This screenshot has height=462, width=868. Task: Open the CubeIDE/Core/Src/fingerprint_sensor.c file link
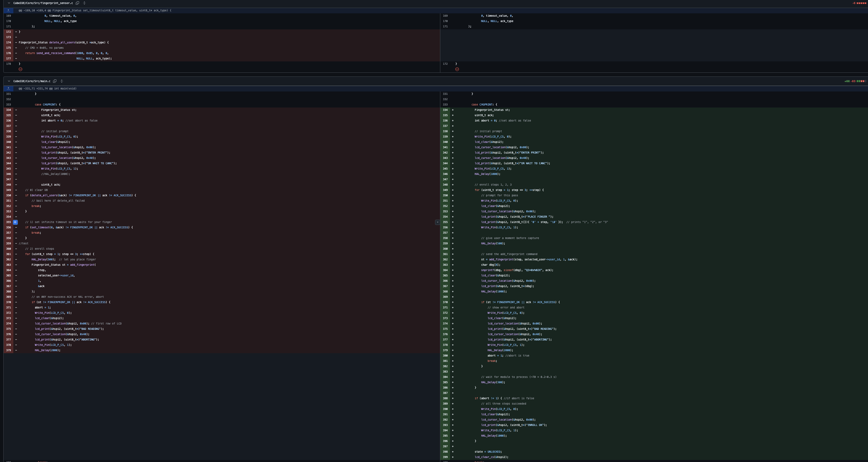(x=43, y=3)
